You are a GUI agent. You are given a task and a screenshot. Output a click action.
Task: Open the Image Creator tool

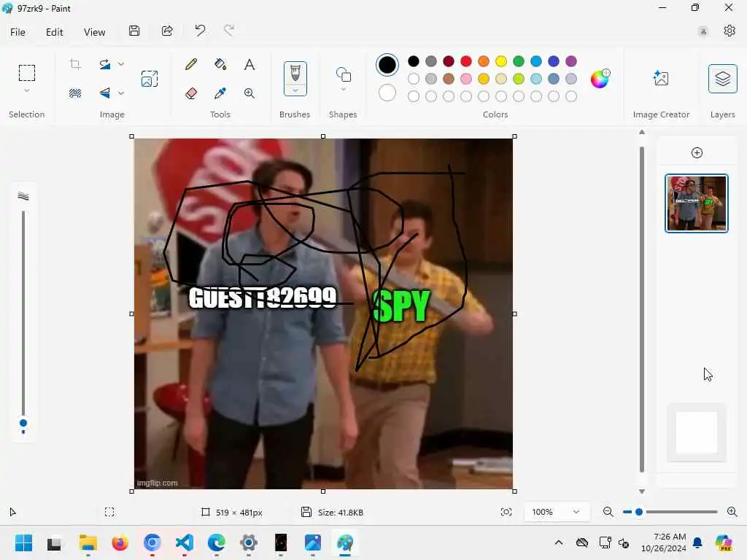click(x=661, y=78)
